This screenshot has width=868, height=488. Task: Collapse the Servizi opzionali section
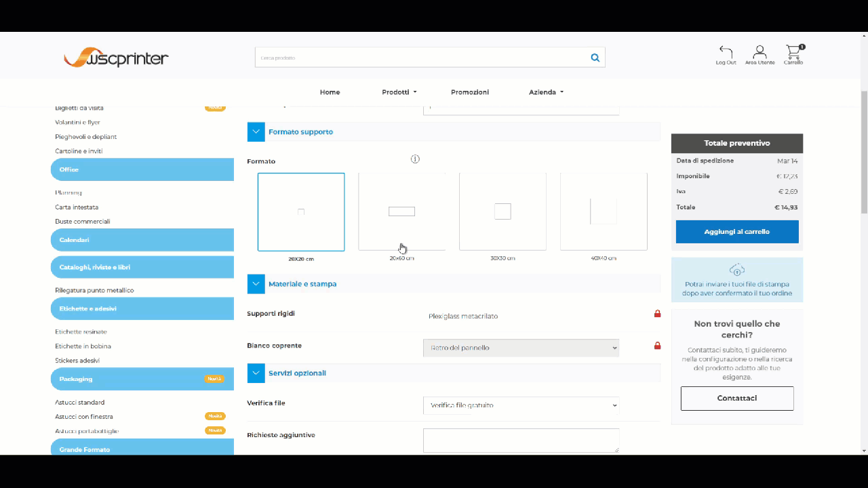256,373
